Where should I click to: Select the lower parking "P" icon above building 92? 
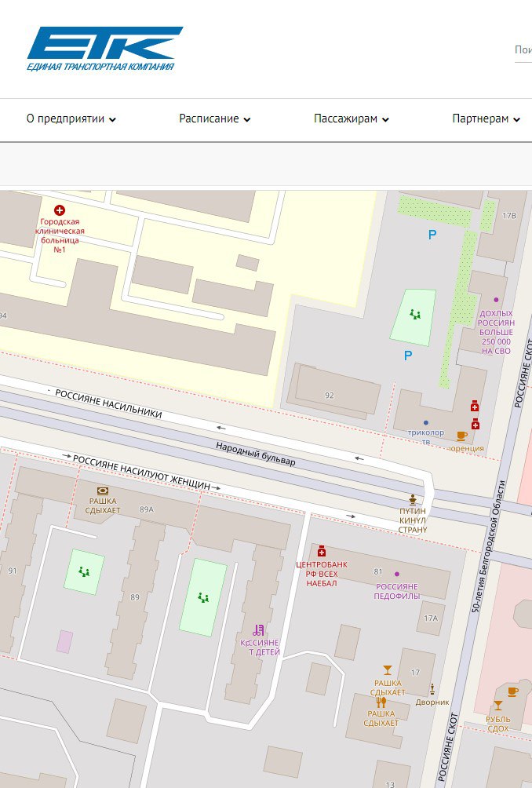(x=407, y=356)
